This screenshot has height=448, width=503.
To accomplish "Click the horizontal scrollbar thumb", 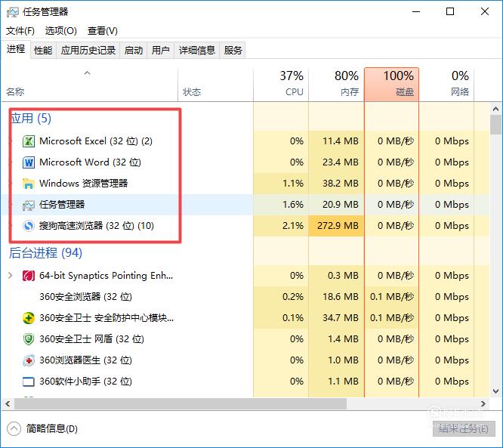I will pos(181,403).
